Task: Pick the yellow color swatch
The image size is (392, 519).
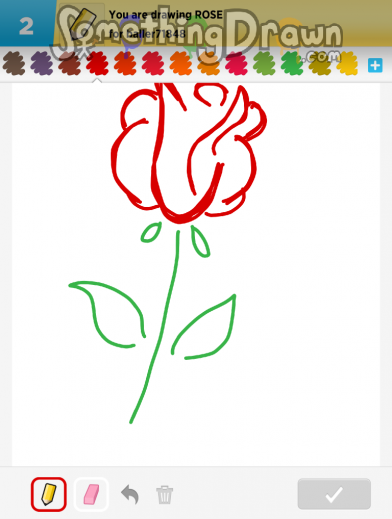Action: click(x=347, y=63)
